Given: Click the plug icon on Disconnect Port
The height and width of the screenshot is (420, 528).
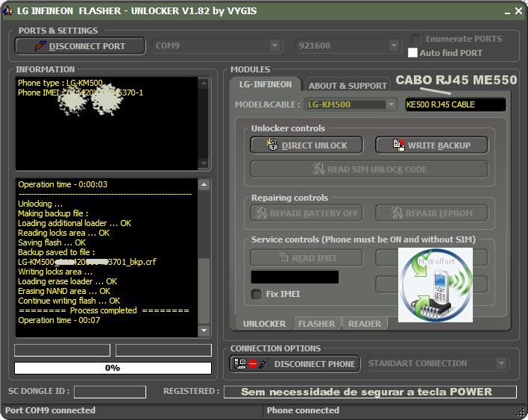Looking at the screenshot, I should tap(40, 46).
